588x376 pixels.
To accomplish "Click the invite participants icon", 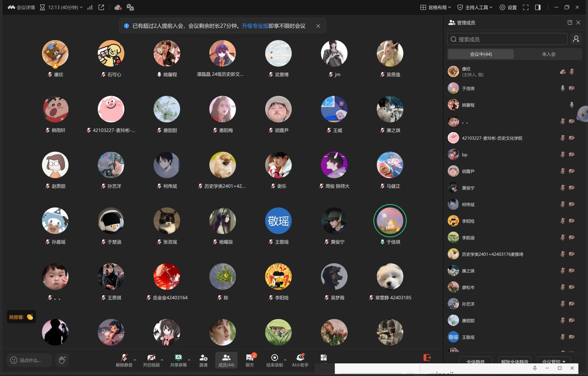I will pyautogui.click(x=203, y=358).
